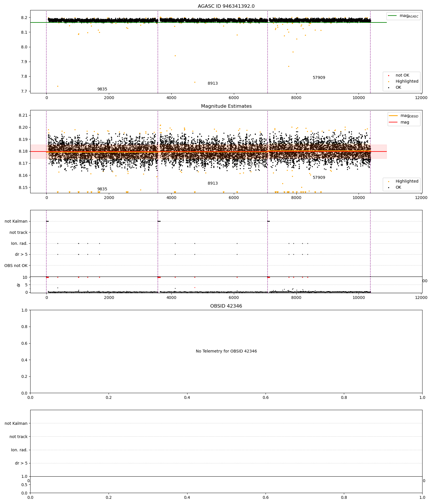Click '8913' annotation in Magnitude Estimates plot
Screen dimensions: 432x504
(213, 183)
